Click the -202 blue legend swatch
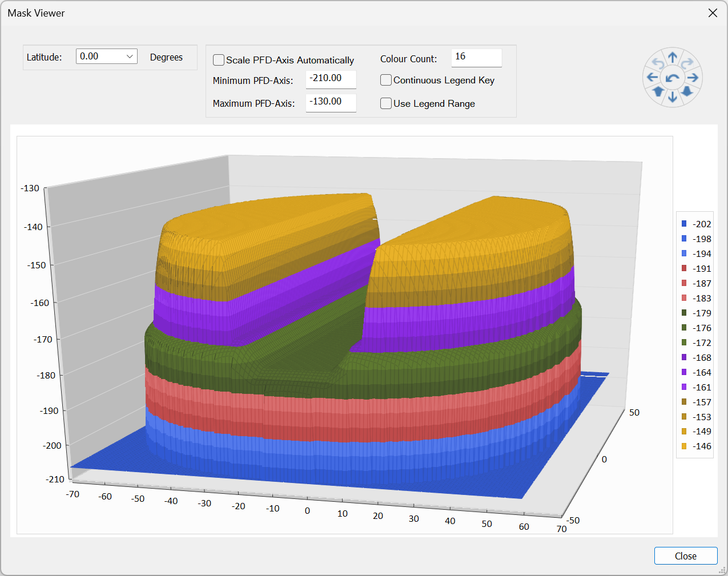 (x=684, y=224)
